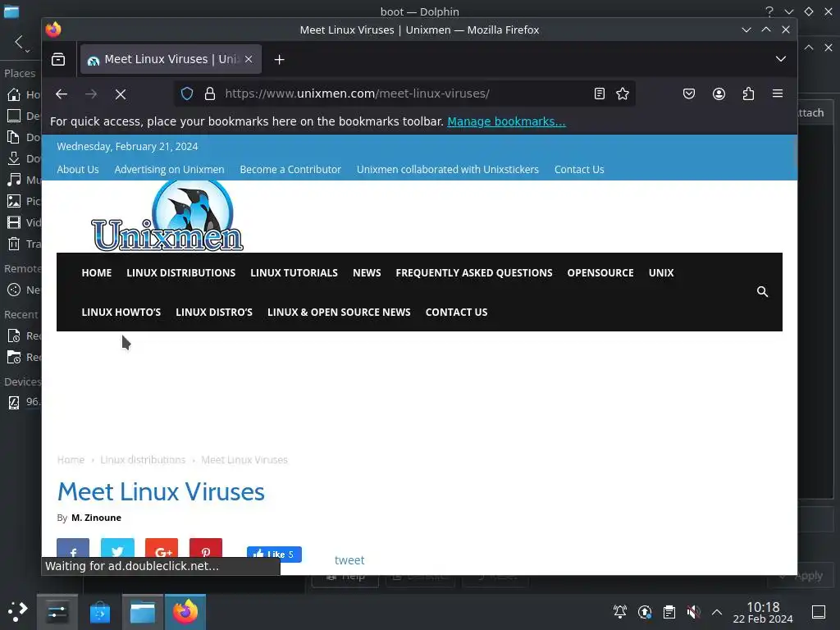
Task: Open Firefox account icon
Action: pos(719,94)
